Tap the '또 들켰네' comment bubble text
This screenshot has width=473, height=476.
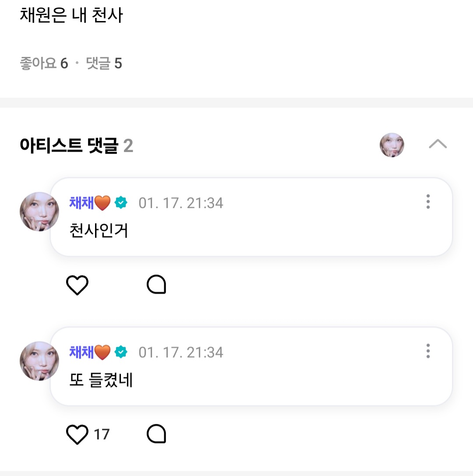coord(101,381)
